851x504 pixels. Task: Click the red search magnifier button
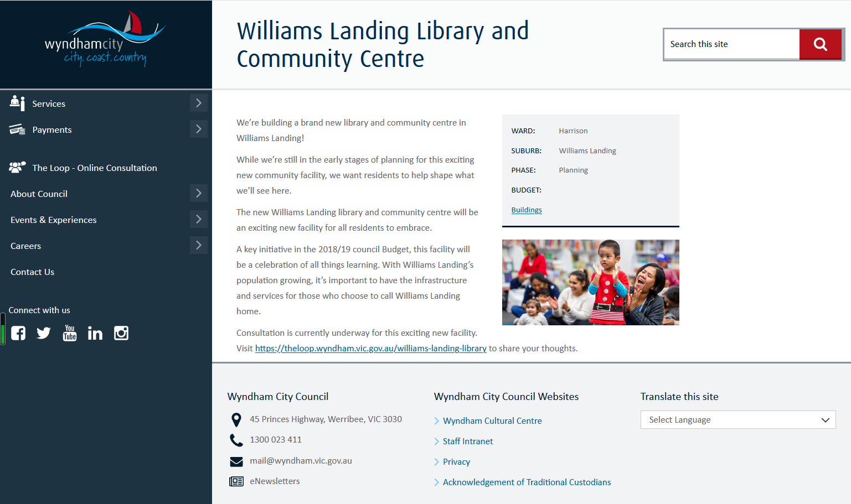click(x=821, y=44)
